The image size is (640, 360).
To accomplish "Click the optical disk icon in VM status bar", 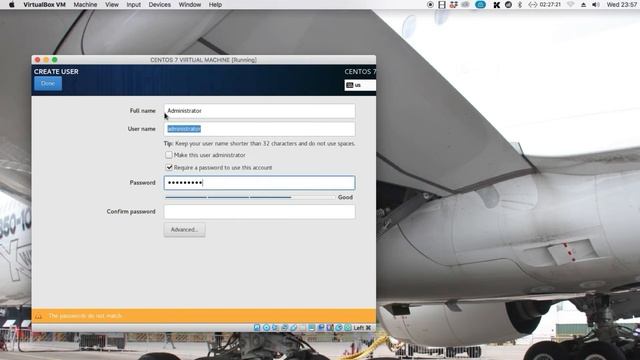I will point(266,327).
